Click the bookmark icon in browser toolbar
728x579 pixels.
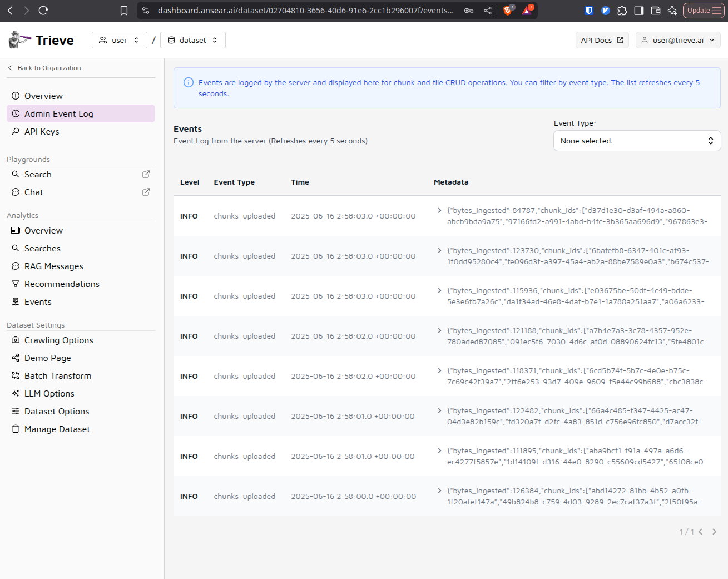pos(124,11)
